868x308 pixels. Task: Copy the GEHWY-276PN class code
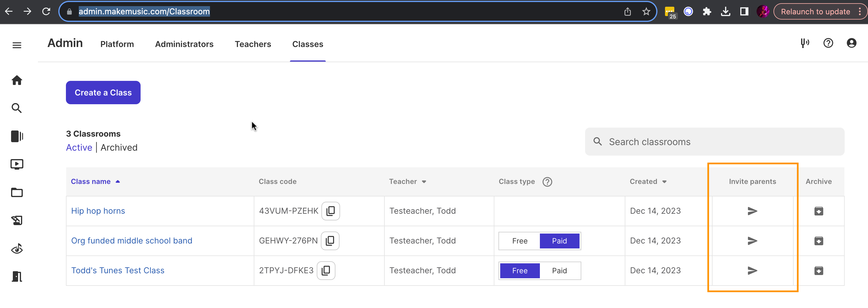[330, 241]
